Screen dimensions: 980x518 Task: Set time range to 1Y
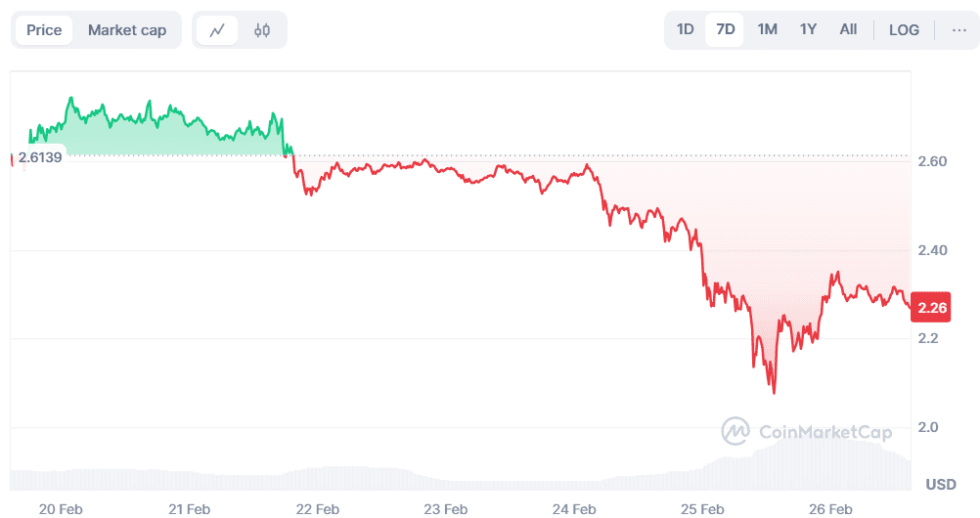click(x=808, y=29)
